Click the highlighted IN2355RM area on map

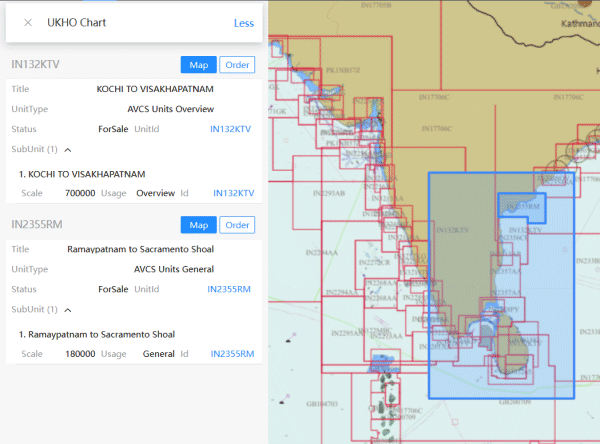point(520,205)
